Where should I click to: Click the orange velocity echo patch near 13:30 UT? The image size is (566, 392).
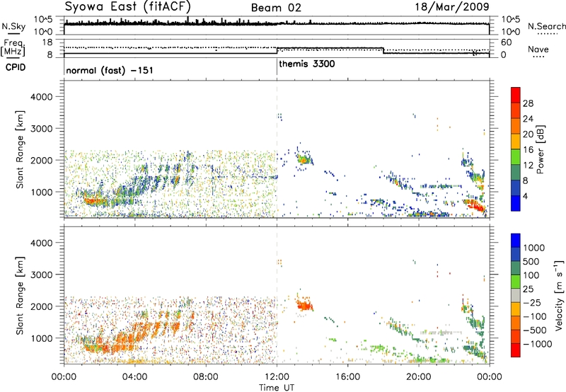[304, 305]
